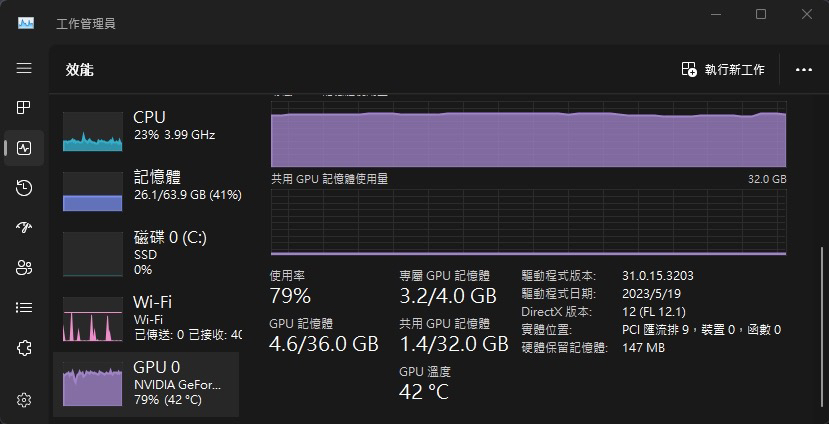Open Task Manager settings gear
Image resolution: width=829 pixels, height=424 pixels.
24,399
